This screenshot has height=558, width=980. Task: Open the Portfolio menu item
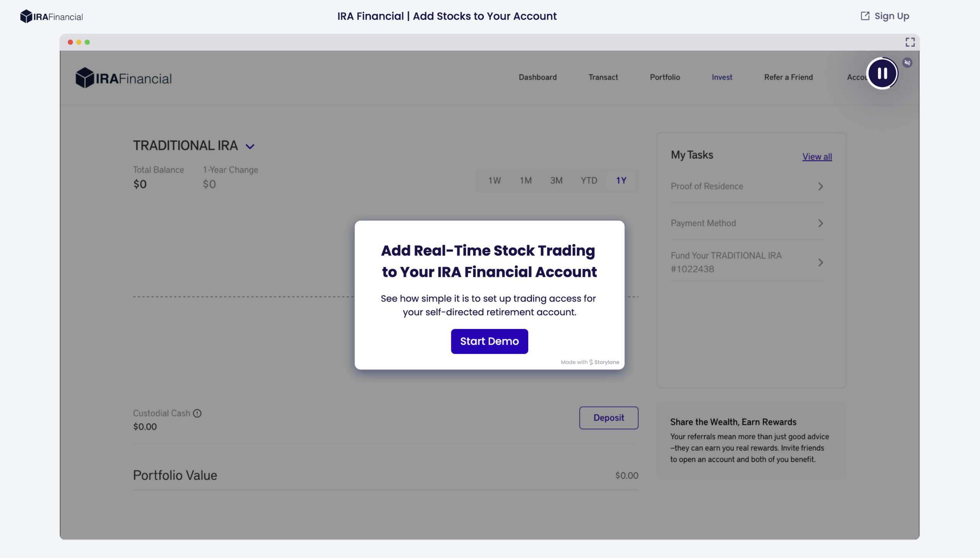coord(665,77)
